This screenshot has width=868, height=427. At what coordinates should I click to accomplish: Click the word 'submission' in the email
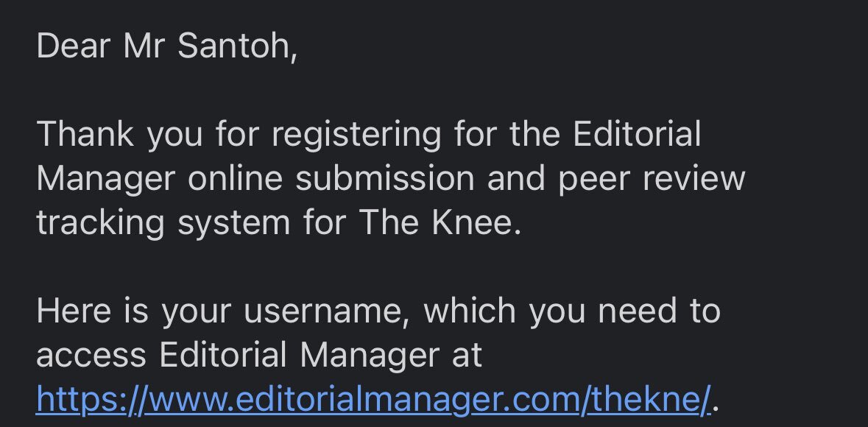point(385,177)
